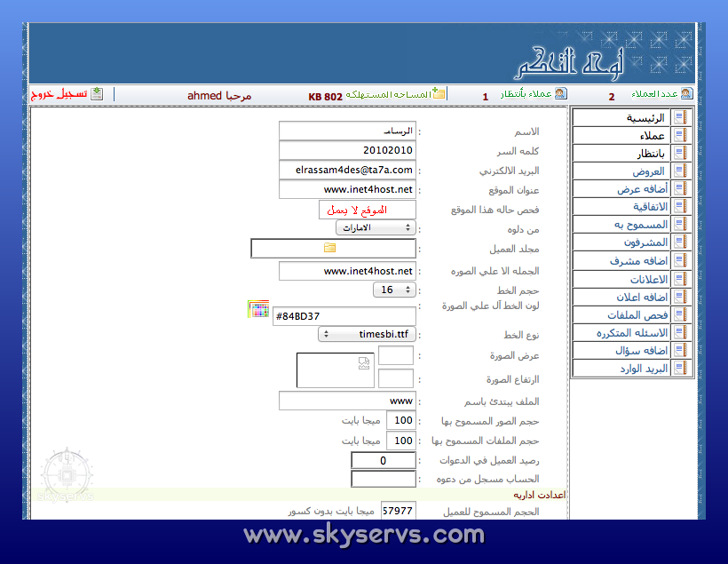Screen dimensions: 728x564
Task: Click the #84BD37 color code field
Action: click(x=344, y=316)
